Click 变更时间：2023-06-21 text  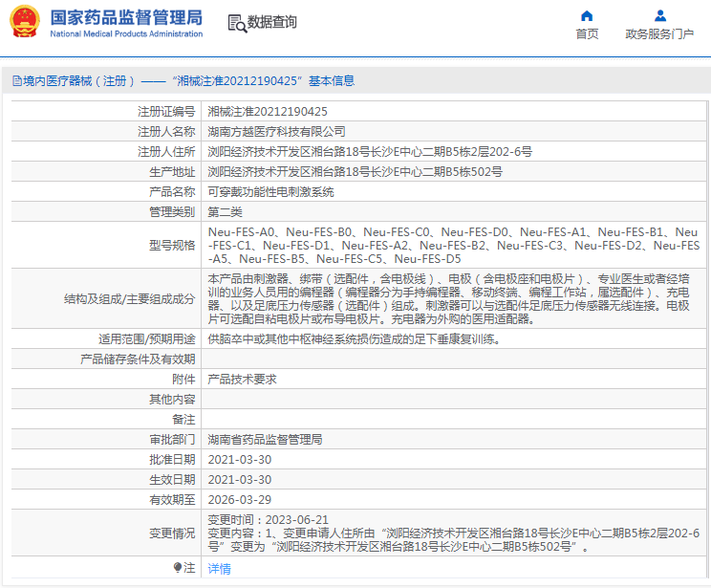tap(268, 519)
